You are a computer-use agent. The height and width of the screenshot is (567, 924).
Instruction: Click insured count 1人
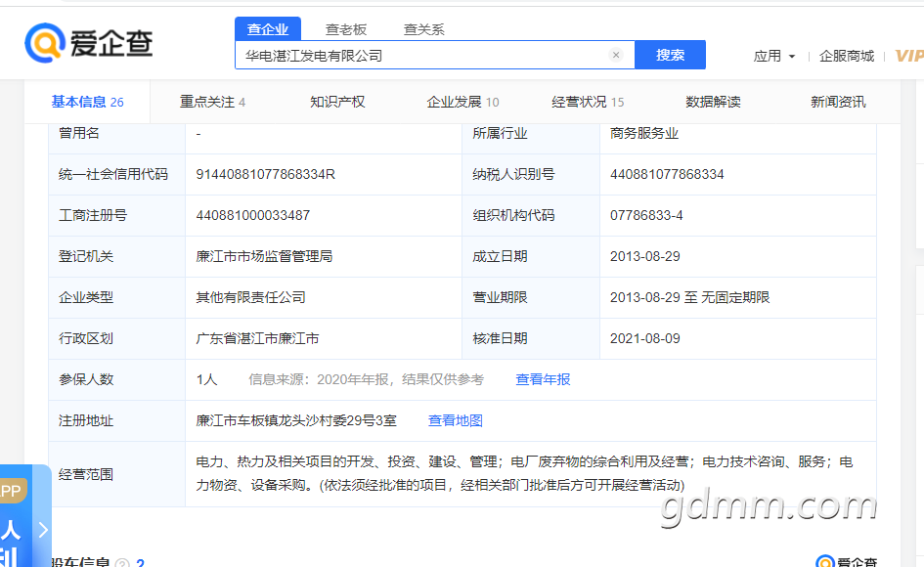(x=206, y=379)
